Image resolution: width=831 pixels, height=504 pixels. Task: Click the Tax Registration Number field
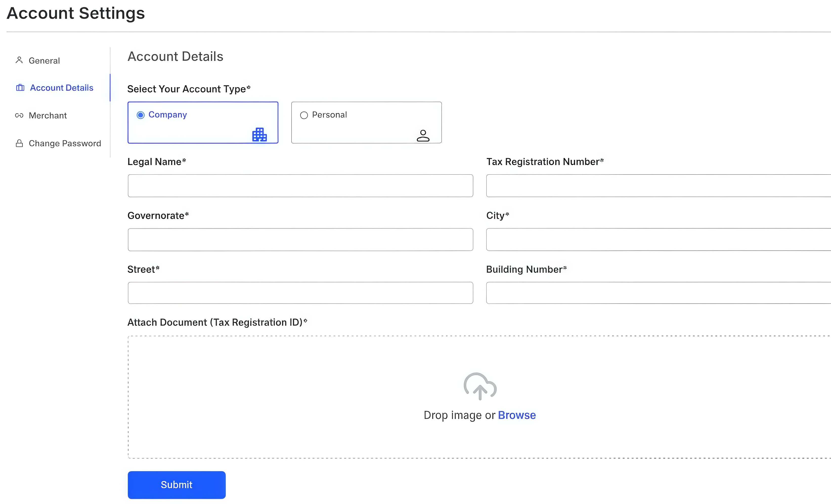point(658,186)
